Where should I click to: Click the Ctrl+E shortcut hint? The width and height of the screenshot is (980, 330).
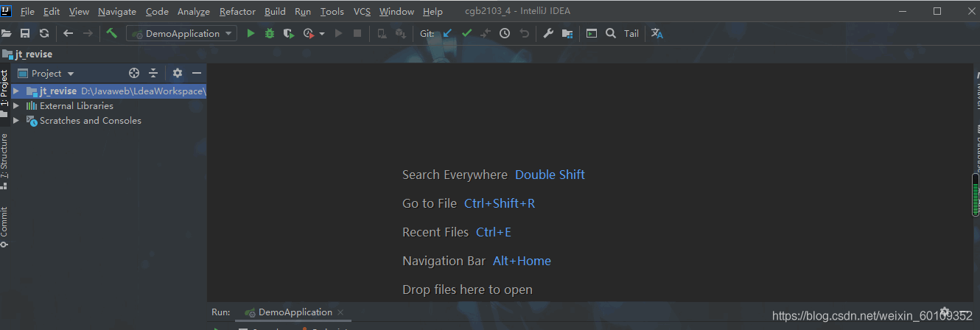494,232
